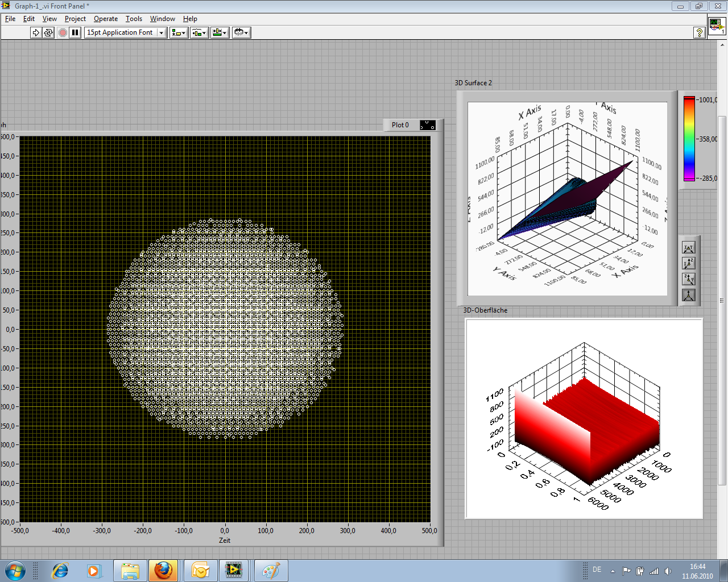This screenshot has height=582, width=728.
Task: Open the context help question mark
Action: 700,32
